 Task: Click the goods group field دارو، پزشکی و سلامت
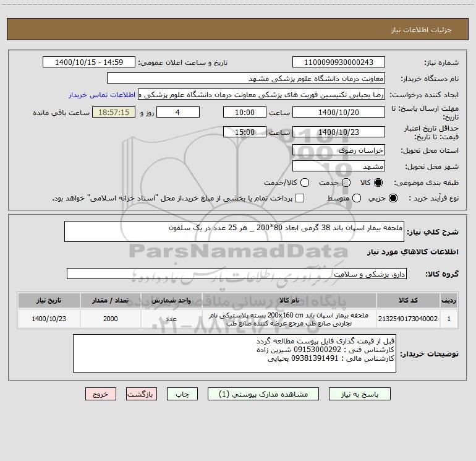tap(237, 274)
